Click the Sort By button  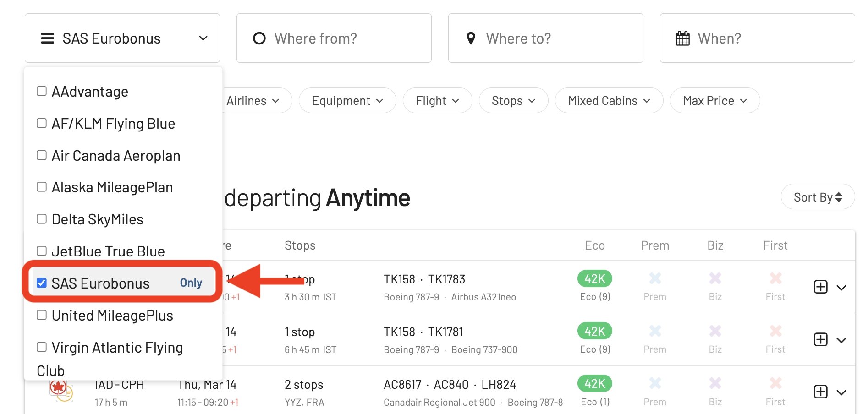tap(818, 197)
